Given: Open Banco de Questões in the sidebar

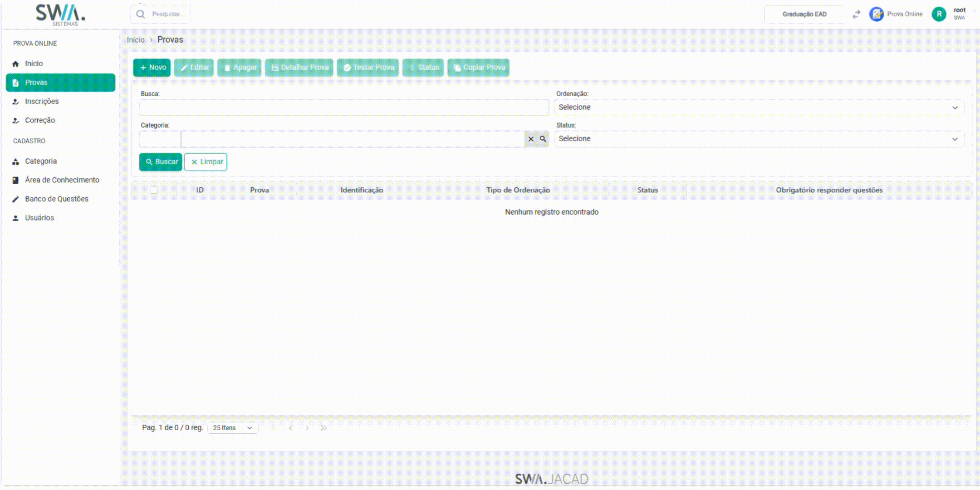Looking at the screenshot, I should [x=56, y=199].
